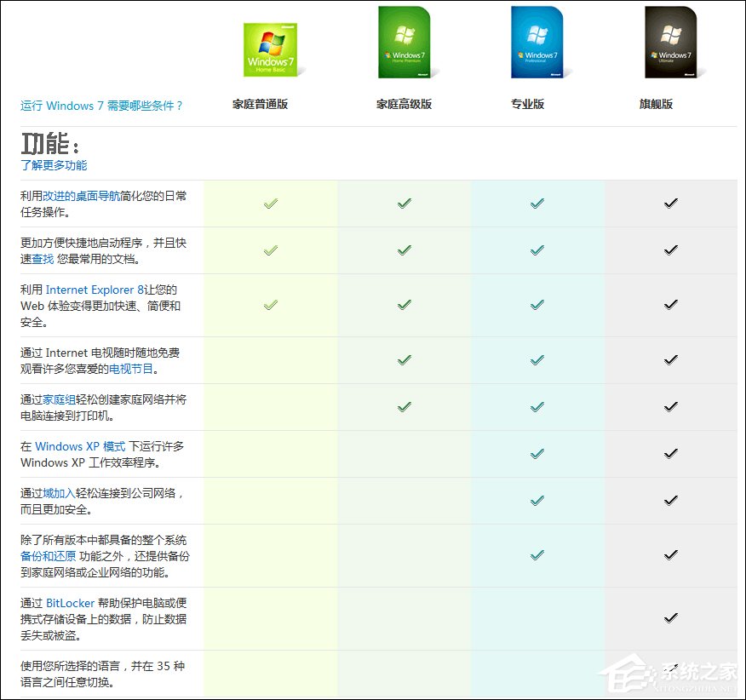Click 专业版's checkmark for Windows XP 模式 row
This screenshot has height=700, width=746.
click(537, 454)
